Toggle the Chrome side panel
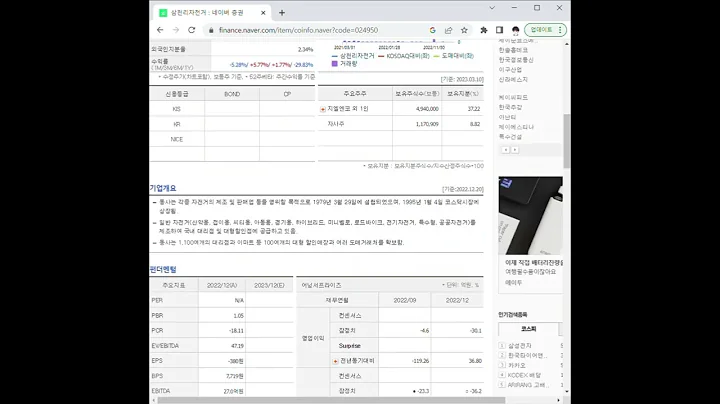This screenshot has height=404, width=720. click(499, 30)
